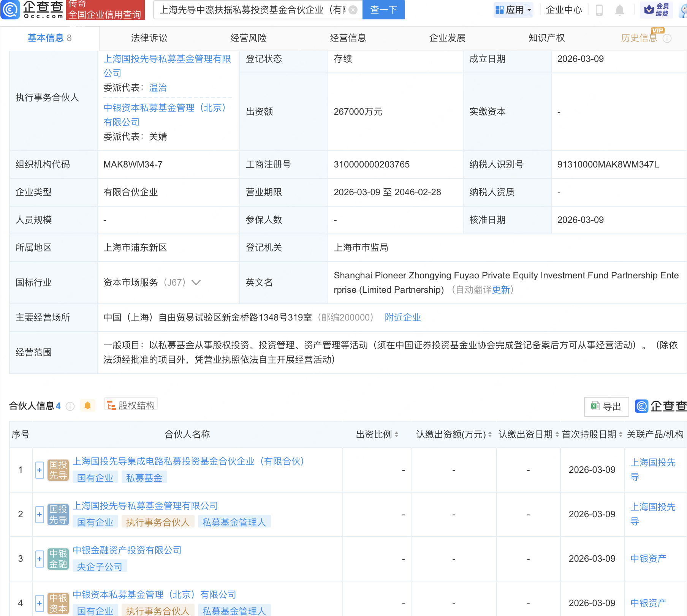Click the 查一下 search button
Screen dimensions: 687x616
point(383,10)
